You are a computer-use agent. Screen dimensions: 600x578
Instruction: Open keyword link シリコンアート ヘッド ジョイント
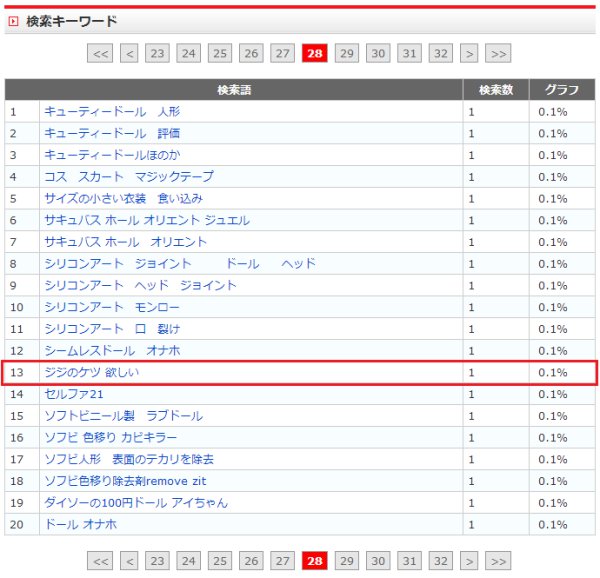click(140, 285)
